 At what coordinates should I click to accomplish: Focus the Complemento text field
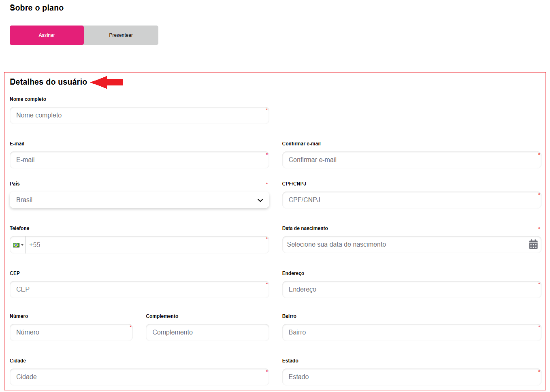(207, 332)
